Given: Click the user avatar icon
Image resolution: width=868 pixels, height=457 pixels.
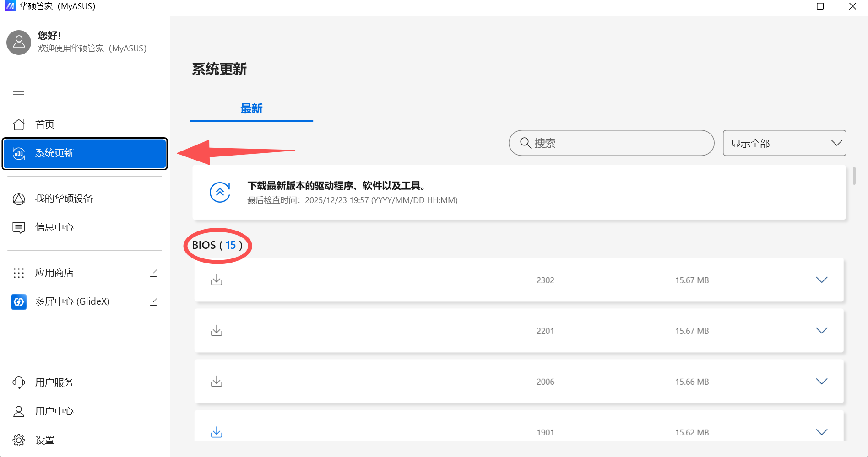Looking at the screenshot, I should (19, 43).
